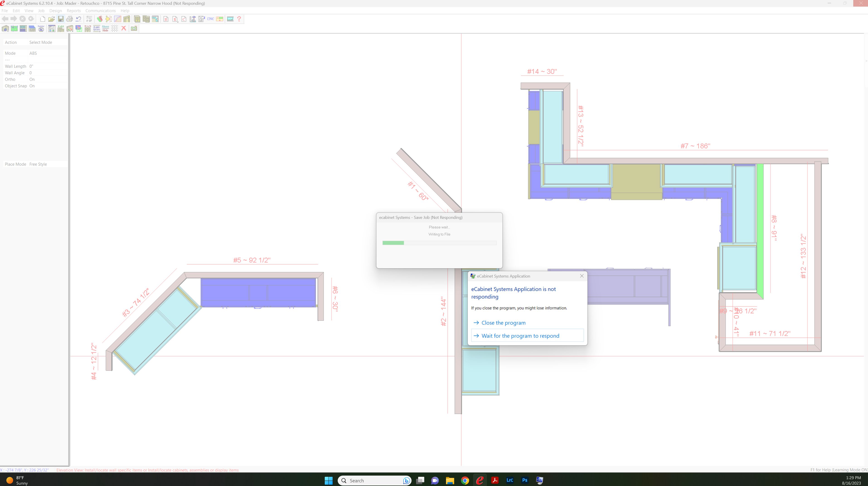This screenshot has width=868, height=486.
Task: Click the red X delete icon
Action: [124, 29]
